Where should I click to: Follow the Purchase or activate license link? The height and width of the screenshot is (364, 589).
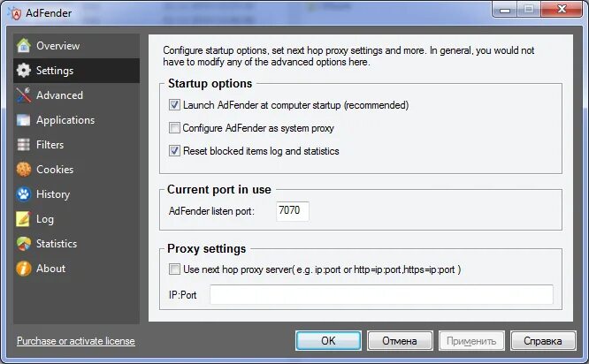[76, 341]
